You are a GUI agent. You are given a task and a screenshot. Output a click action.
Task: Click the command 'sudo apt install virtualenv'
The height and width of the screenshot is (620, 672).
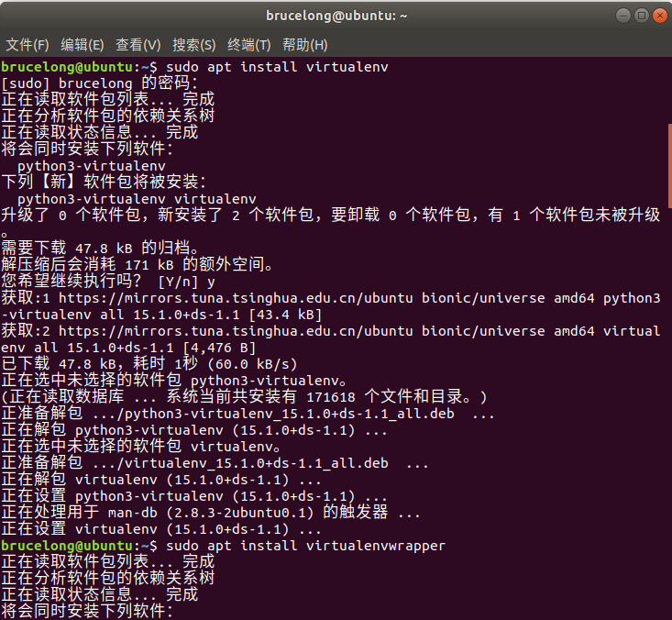point(277,67)
